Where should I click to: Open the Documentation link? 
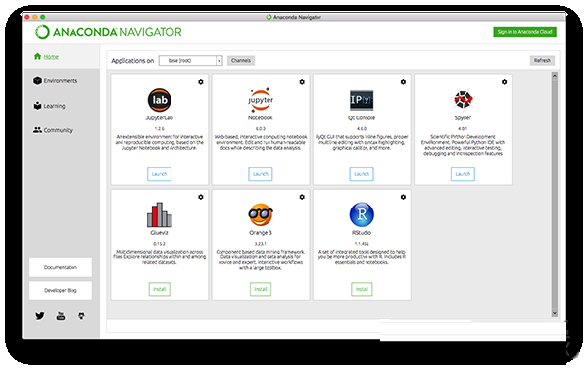click(x=61, y=267)
